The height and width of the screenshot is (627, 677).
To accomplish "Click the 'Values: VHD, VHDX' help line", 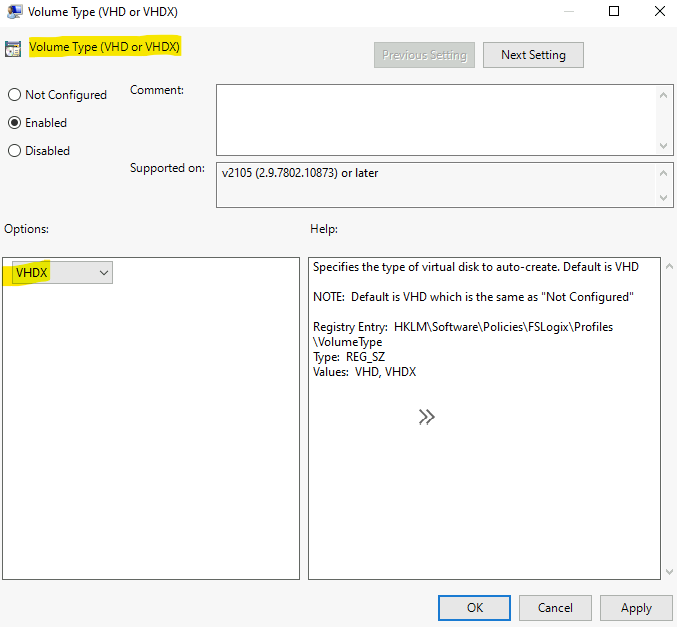I will (364, 372).
